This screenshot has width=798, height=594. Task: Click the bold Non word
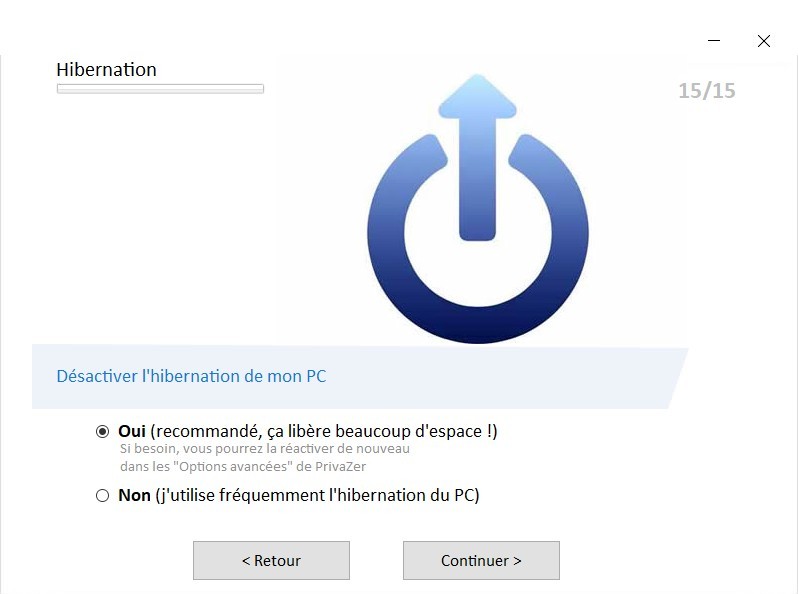coord(134,495)
